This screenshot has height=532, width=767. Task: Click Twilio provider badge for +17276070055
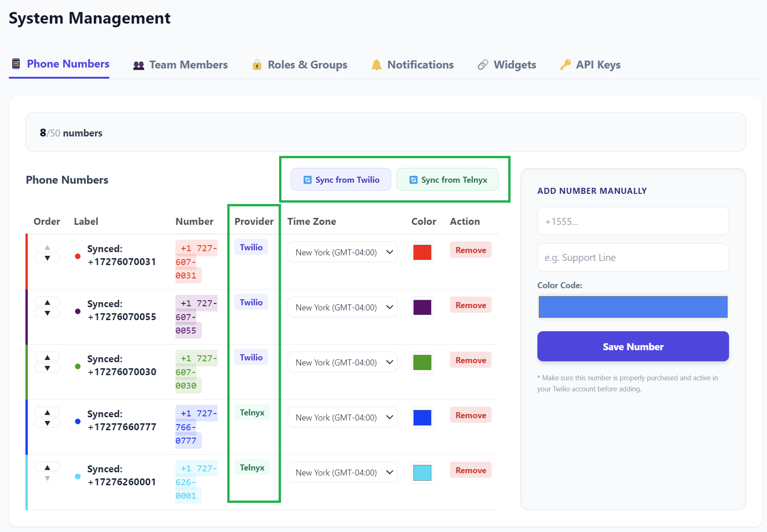click(x=251, y=302)
